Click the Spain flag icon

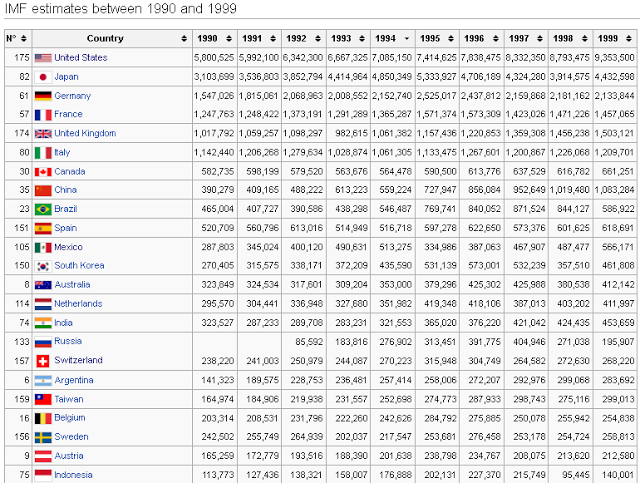click(x=43, y=228)
